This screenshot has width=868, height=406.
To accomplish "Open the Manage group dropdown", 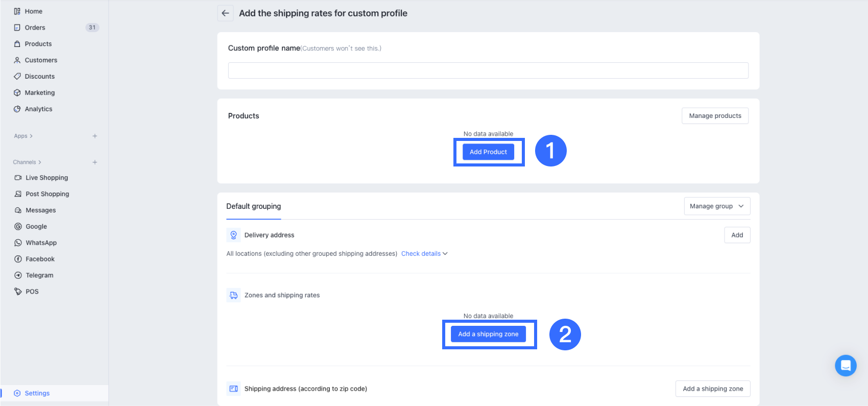I will point(717,206).
